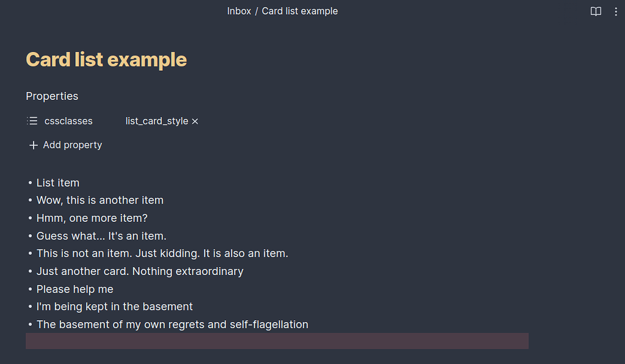
Task: Select the Wow, this is another item line
Action: click(x=99, y=199)
